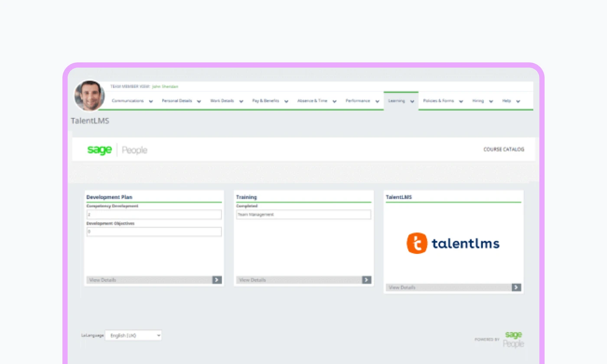View Details of the Development Plan

103,280
